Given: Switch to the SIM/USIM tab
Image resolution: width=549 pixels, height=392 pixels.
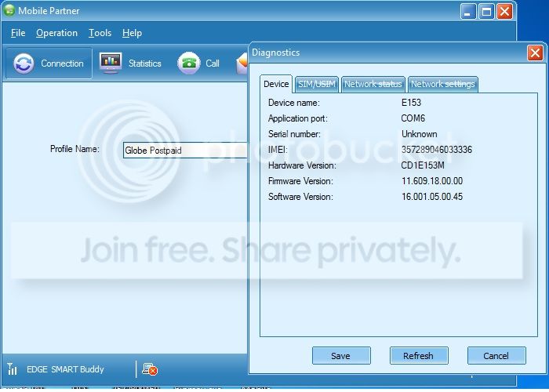Looking at the screenshot, I should point(317,85).
